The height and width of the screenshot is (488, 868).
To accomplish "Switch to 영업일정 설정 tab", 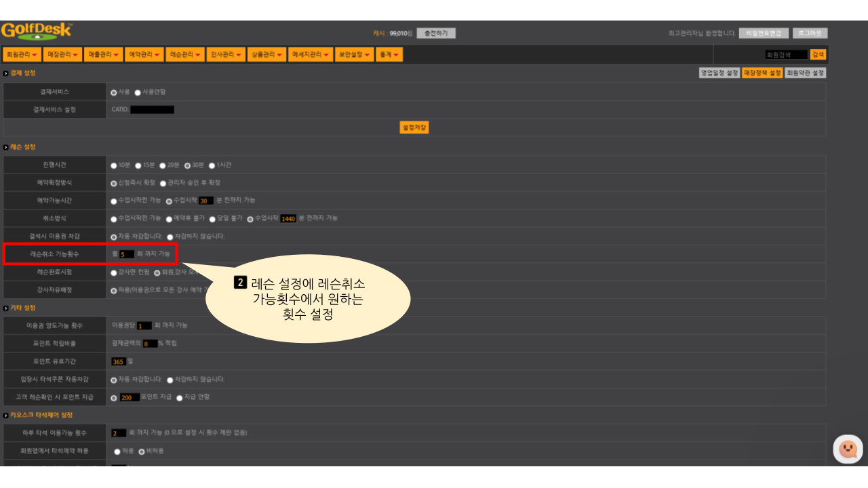I will click(x=719, y=73).
